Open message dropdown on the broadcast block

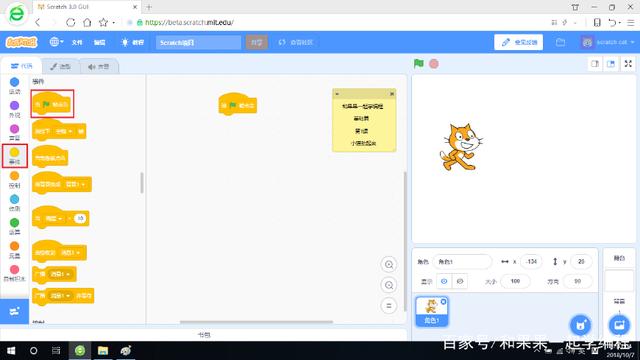[x=61, y=274]
